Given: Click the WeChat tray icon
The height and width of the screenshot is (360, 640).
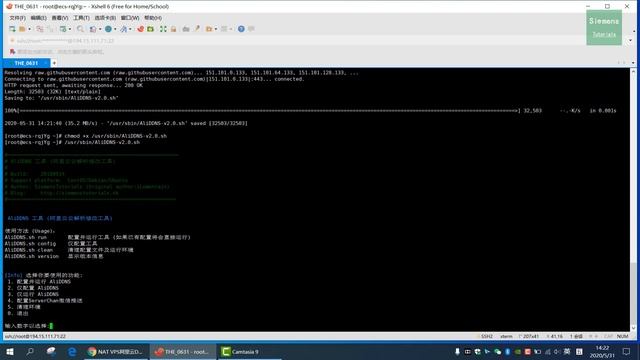Looking at the screenshot, I should click(x=498, y=351).
